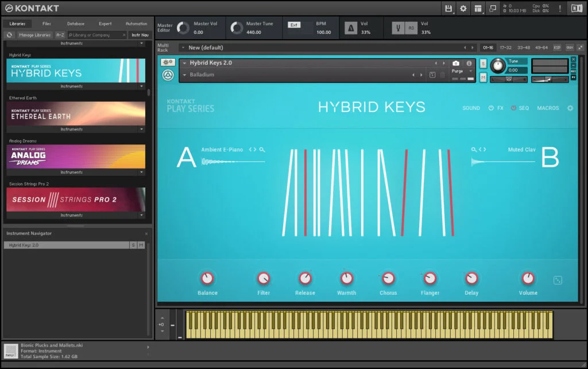Open the Purge dropdown menu

pos(462,71)
